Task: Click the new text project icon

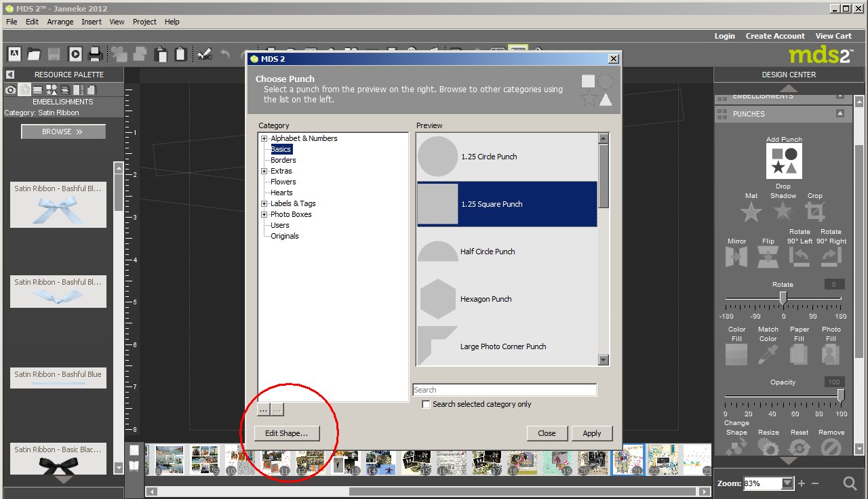Action: [14, 54]
